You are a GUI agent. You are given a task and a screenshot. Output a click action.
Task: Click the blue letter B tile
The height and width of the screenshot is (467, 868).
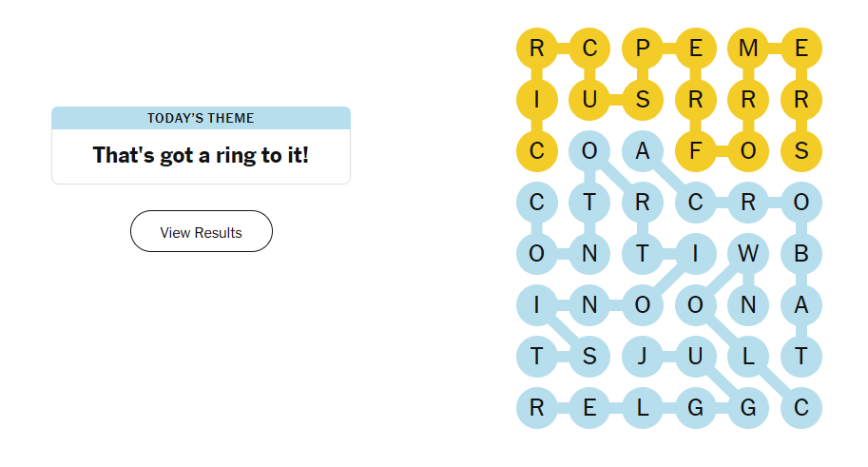click(801, 254)
